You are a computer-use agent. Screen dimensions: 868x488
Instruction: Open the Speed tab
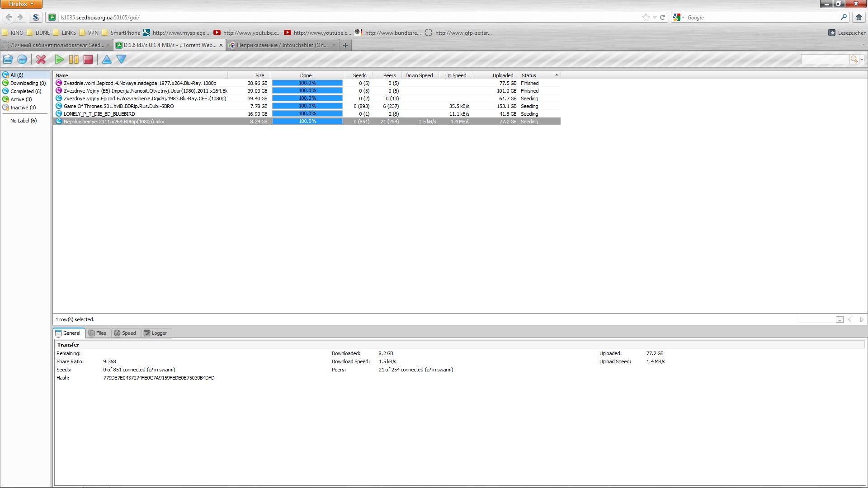[125, 333]
